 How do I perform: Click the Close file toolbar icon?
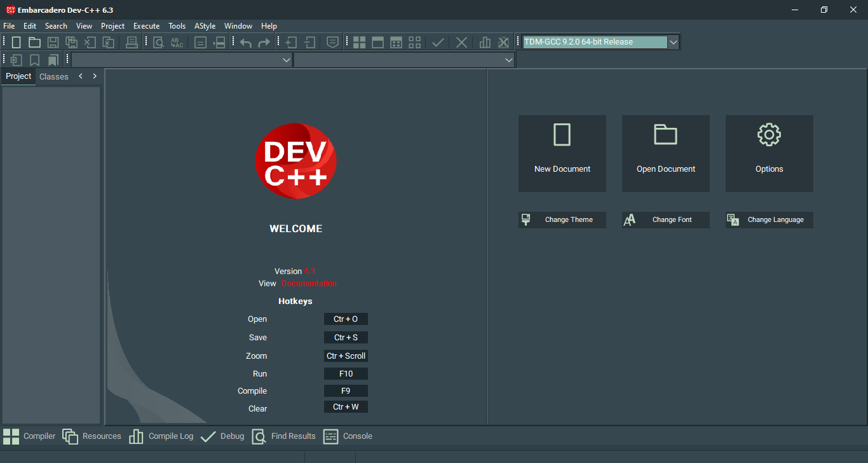(90, 43)
